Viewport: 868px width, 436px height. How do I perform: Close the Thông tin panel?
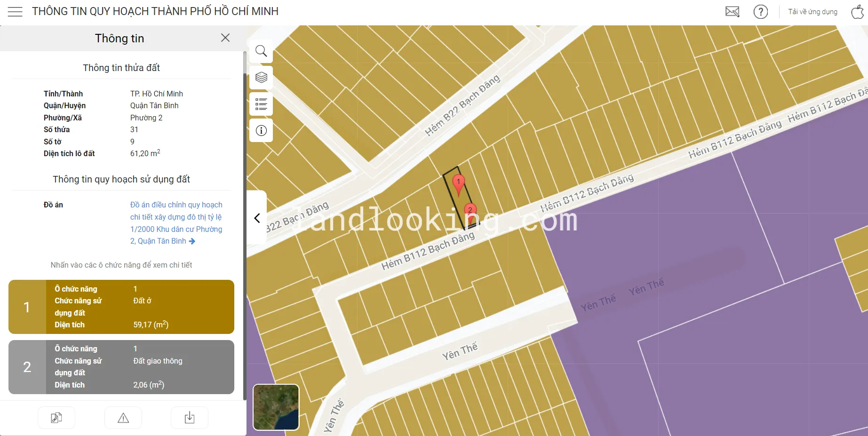point(225,38)
